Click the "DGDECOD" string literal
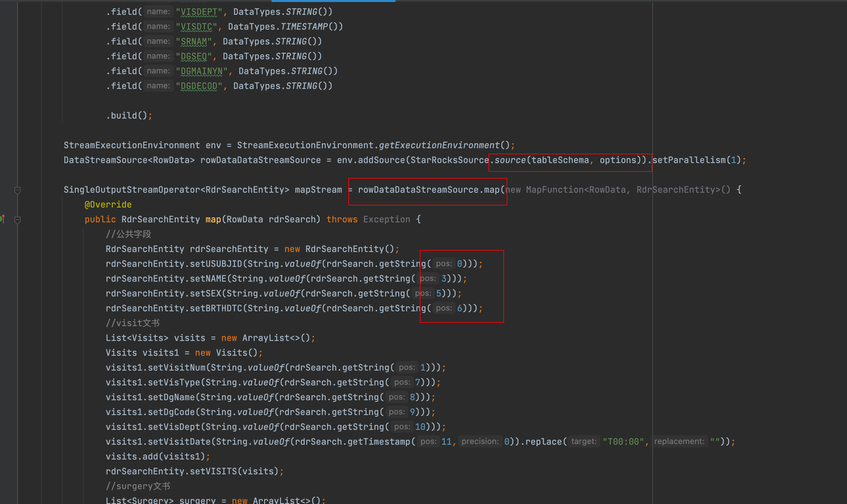 pos(199,86)
